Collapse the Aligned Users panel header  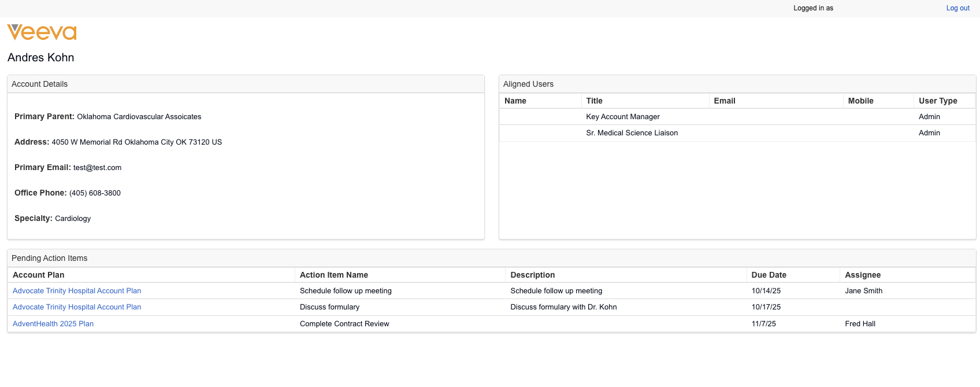(x=528, y=84)
